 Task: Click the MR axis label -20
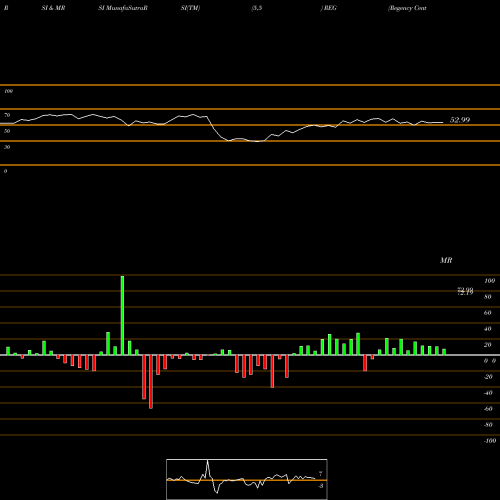pos(488,377)
